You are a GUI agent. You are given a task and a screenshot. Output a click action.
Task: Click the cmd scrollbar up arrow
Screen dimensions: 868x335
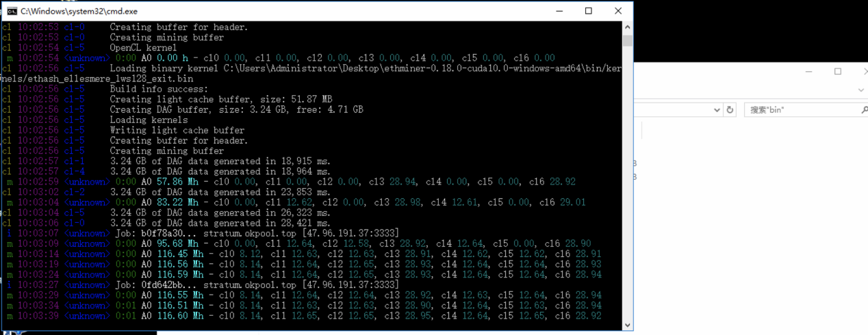[x=628, y=27]
